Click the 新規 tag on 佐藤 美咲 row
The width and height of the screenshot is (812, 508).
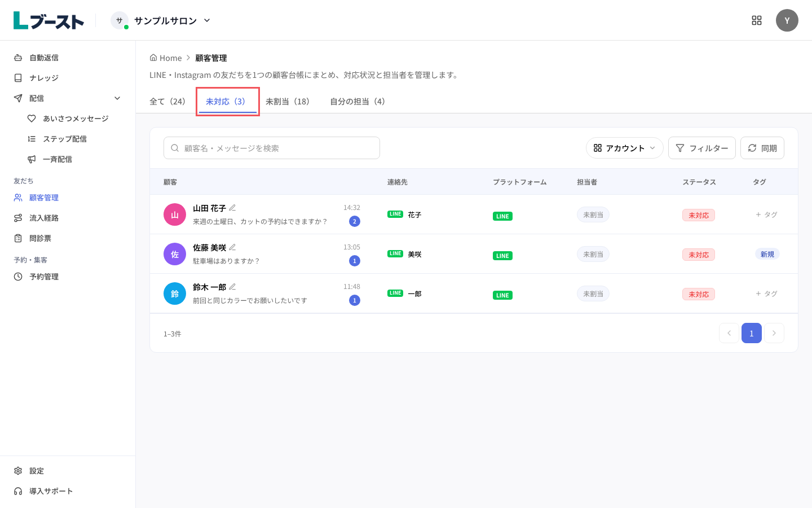tap(767, 254)
